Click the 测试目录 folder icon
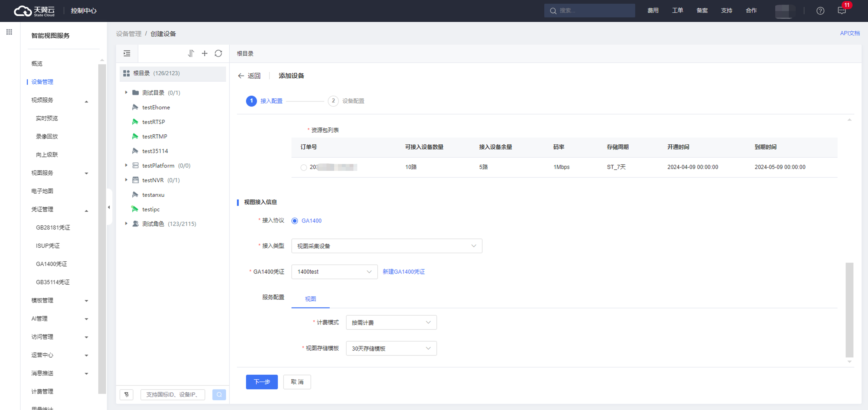 [136, 92]
